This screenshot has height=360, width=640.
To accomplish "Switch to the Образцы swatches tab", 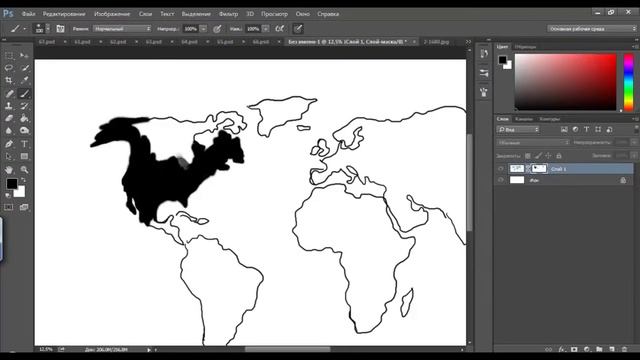I will coord(525,47).
